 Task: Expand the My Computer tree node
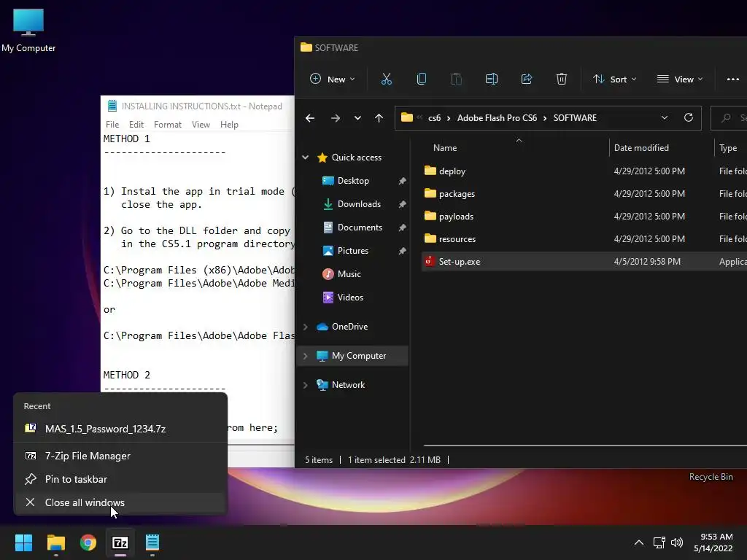[306, 356]
